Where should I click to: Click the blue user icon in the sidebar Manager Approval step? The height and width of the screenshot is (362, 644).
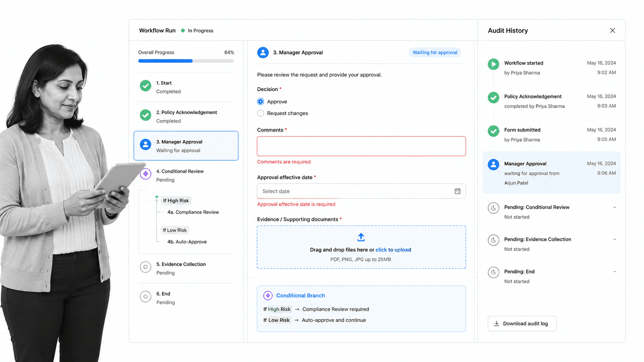pyautogui.click(x=145, y=145)
